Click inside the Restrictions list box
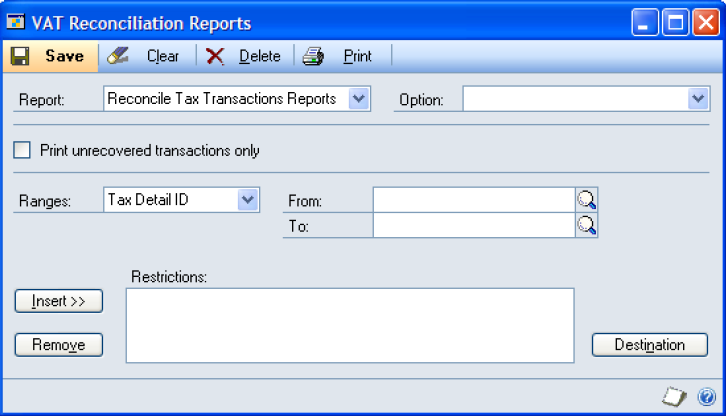 click(x=350, y=325)
